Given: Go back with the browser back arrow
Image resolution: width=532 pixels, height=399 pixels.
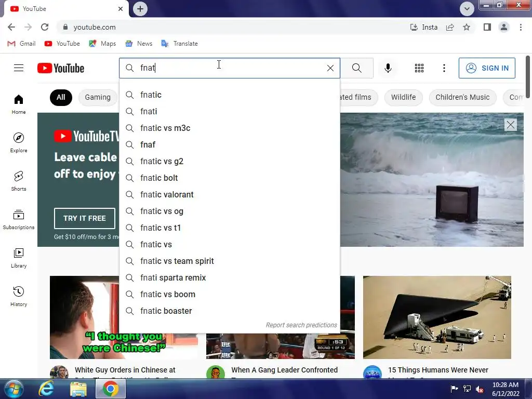Looking at the screenshot, I should [11, 27].
